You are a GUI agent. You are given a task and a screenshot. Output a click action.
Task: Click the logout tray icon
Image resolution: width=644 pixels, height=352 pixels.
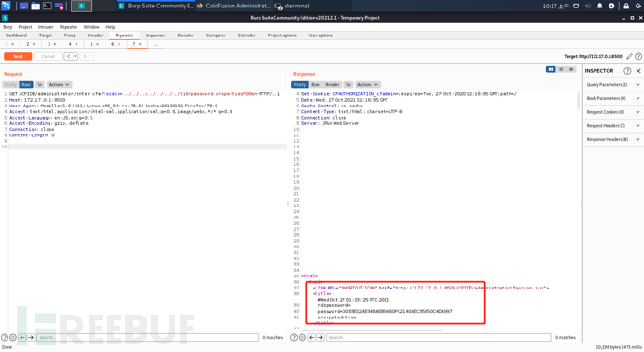click(638, 7)
